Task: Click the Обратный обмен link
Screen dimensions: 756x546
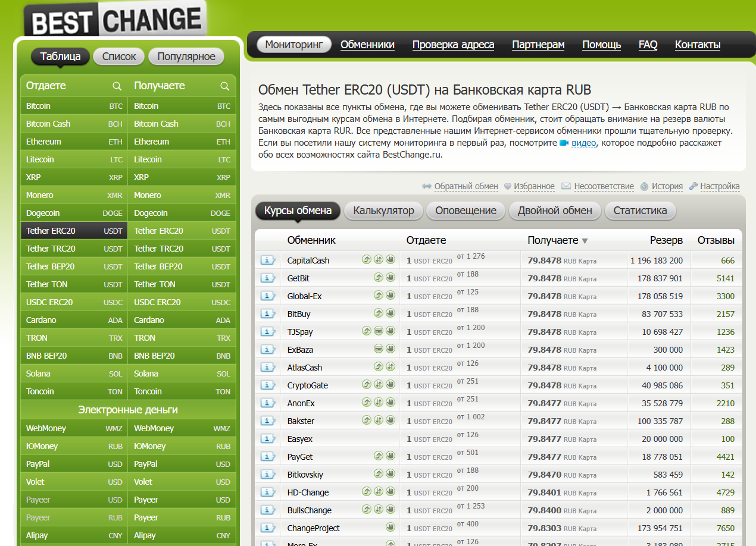Action: tap(466, 186)
